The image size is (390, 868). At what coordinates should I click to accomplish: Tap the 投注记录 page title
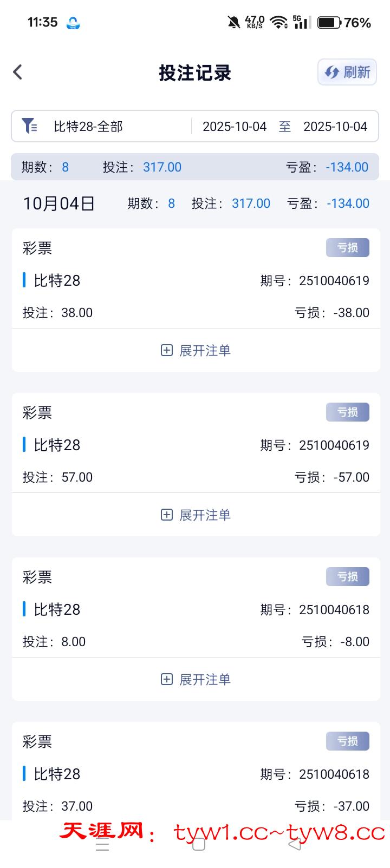click(195, 73)
